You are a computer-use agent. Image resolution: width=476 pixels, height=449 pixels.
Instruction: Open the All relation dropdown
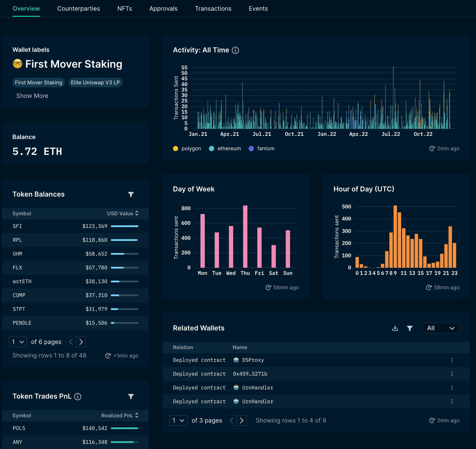441,328
